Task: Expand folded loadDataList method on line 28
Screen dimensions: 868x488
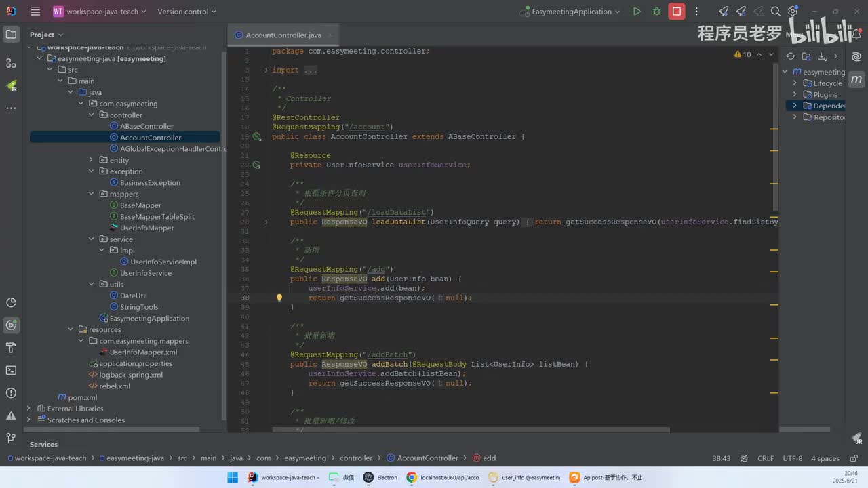Action: pyautogui.click(x=266, y=222)
